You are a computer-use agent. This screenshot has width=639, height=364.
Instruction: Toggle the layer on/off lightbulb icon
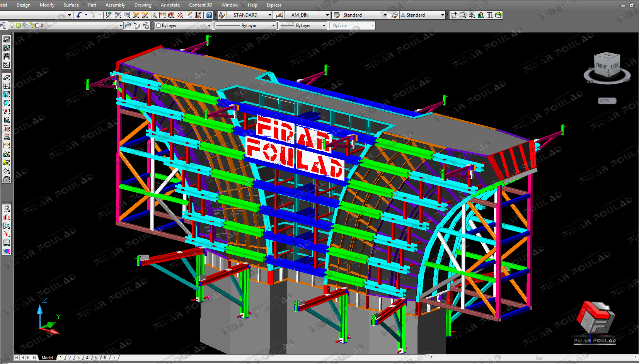pos(12,26)
